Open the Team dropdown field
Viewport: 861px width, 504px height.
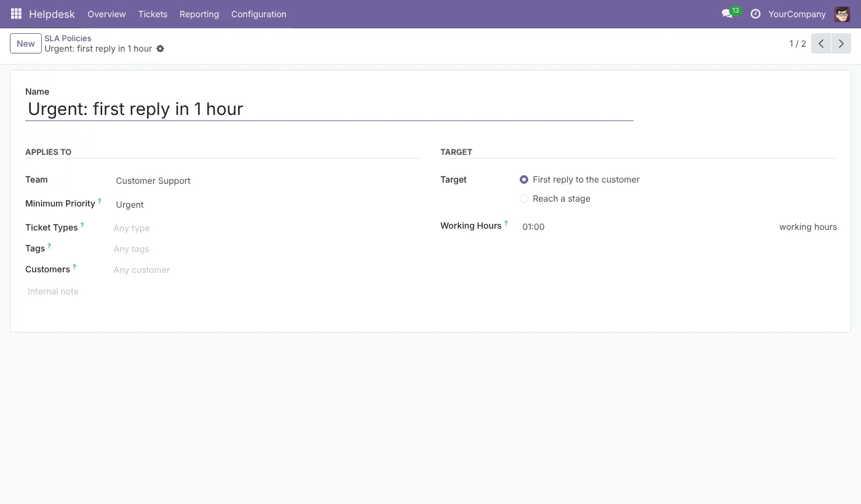click(267, 181)
